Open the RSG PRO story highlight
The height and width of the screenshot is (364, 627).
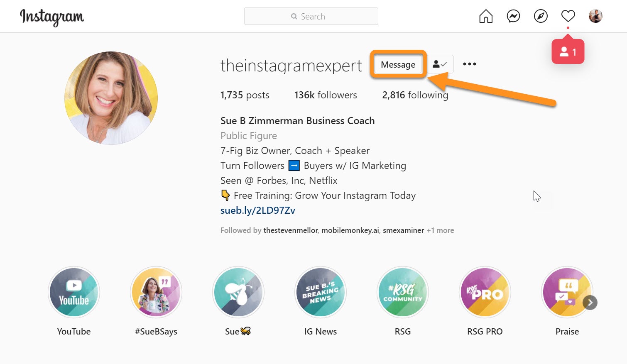[485, 292]
